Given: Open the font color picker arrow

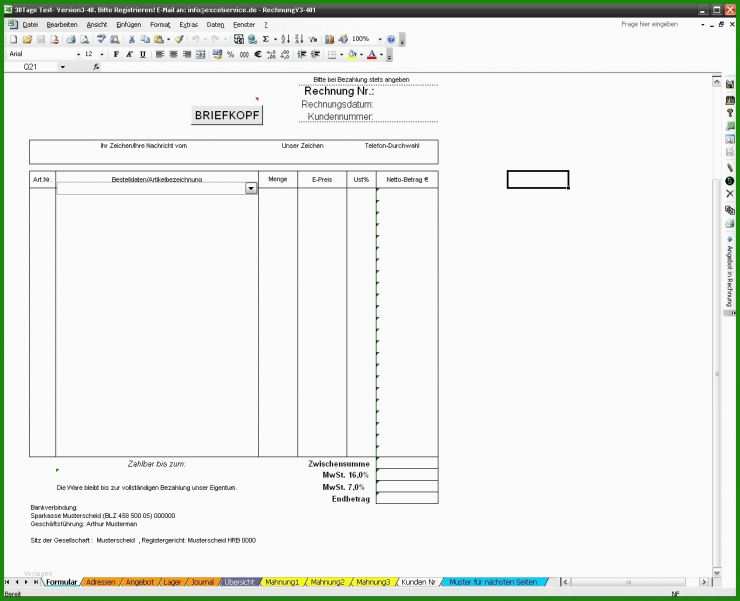Looking at the screenshot, I should 382,54.
